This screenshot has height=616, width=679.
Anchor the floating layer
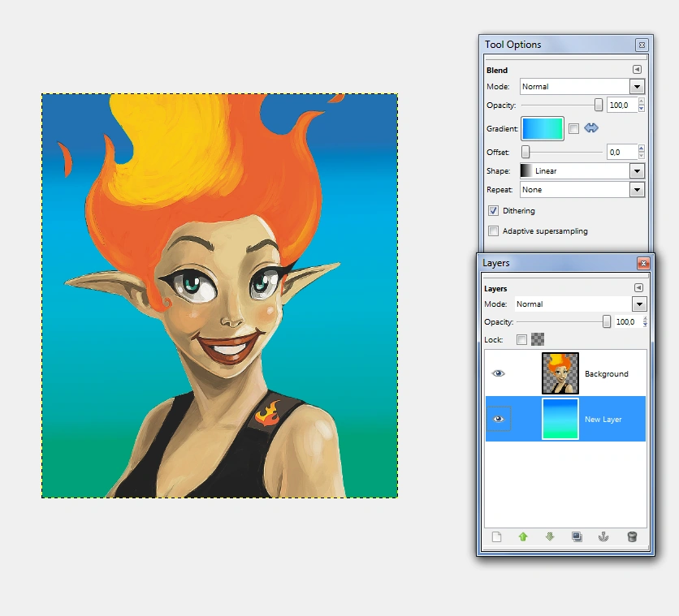coord(603,536)
